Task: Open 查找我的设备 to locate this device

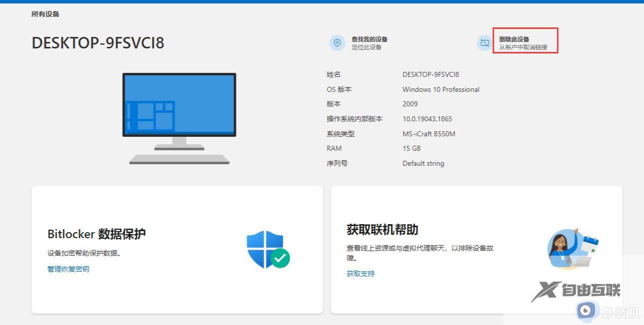Action: pos(368,39)
